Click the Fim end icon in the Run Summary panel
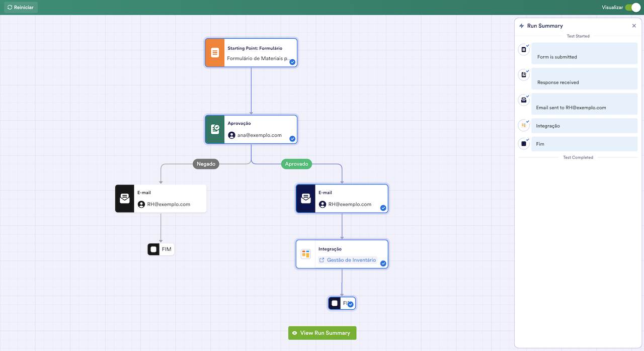Screen dimensions: 644x351 (x=523, y=143)
